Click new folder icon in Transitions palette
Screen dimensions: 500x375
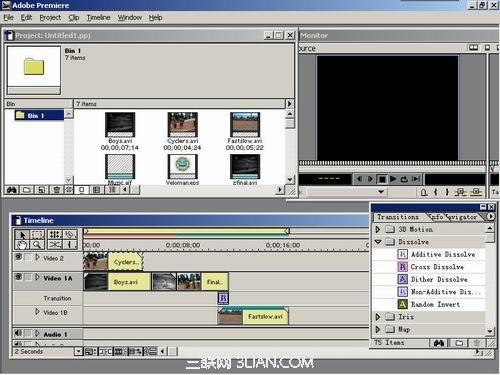point(459,343)
